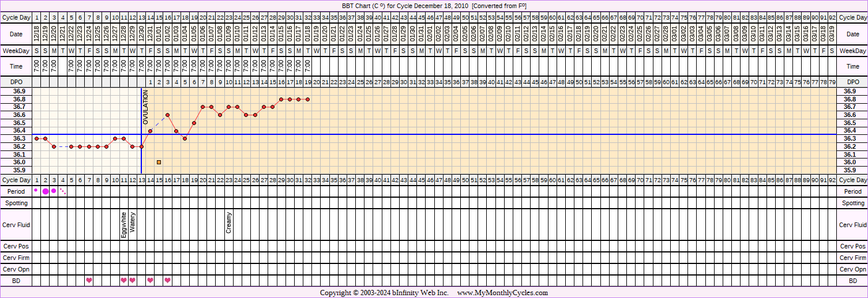This screenshot has width=868, height=298.
Task: Open the BD heart on cycle day 14
Action: (150, 281)
